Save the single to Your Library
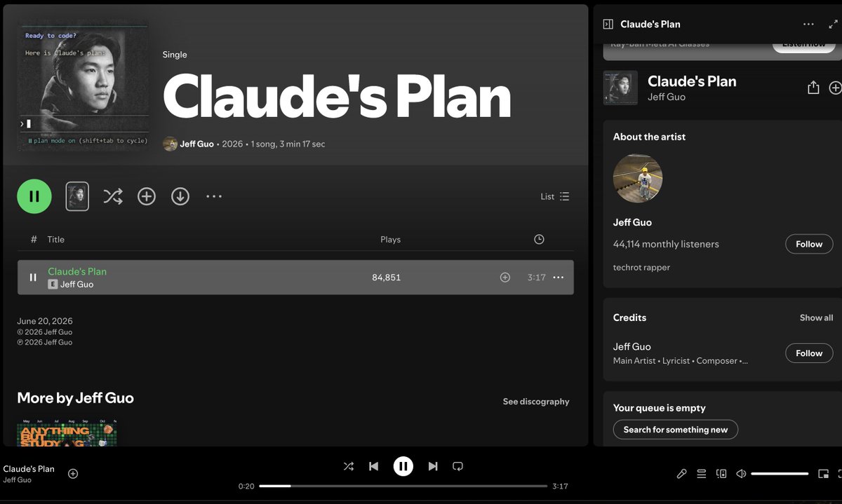 (147, 196)
